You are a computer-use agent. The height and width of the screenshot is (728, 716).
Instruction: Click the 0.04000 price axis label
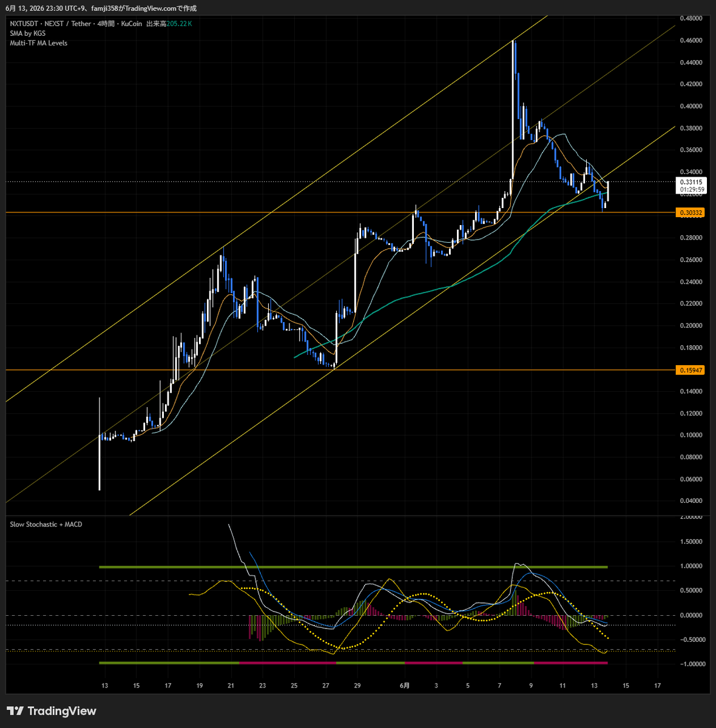coord(691,501)
